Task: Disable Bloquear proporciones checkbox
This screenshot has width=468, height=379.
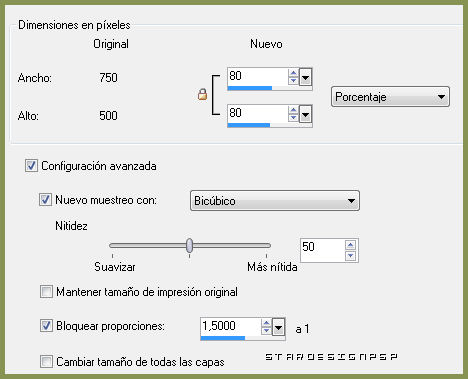Action: pos(46,326)
